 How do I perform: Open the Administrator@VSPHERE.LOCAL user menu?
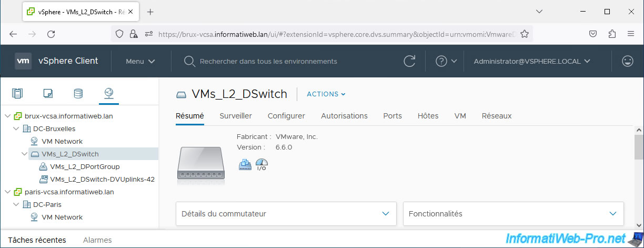coord(532,61)
